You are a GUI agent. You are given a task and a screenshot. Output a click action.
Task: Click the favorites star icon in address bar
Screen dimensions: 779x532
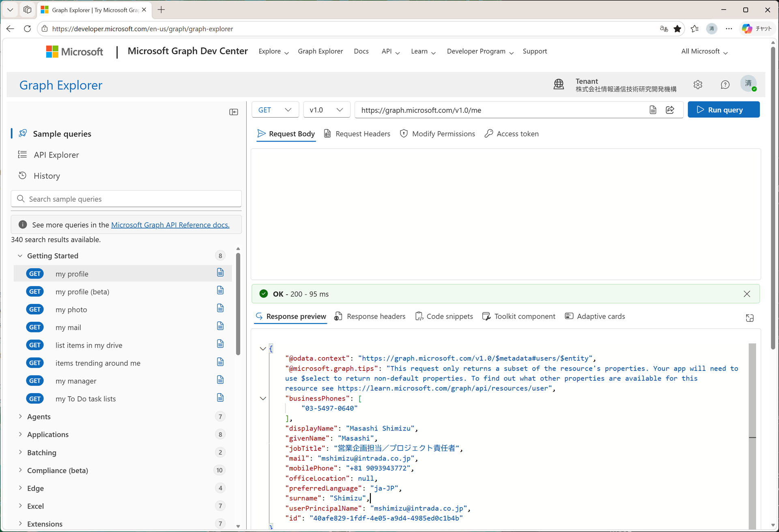pos(678,29)
